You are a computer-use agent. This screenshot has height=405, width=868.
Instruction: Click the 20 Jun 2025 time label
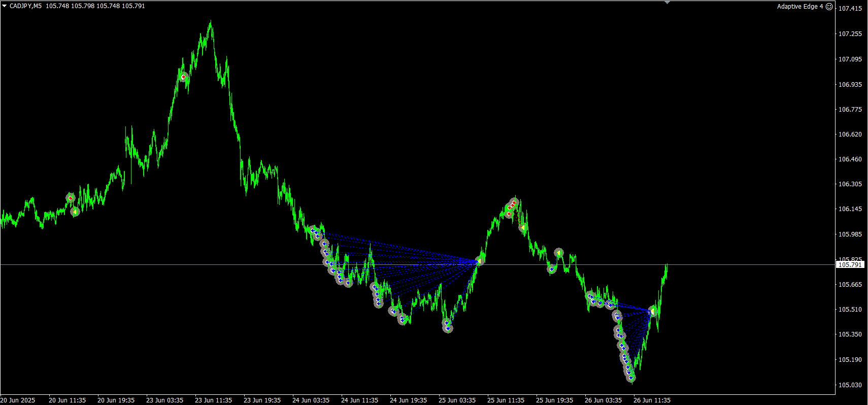(18, 400)
